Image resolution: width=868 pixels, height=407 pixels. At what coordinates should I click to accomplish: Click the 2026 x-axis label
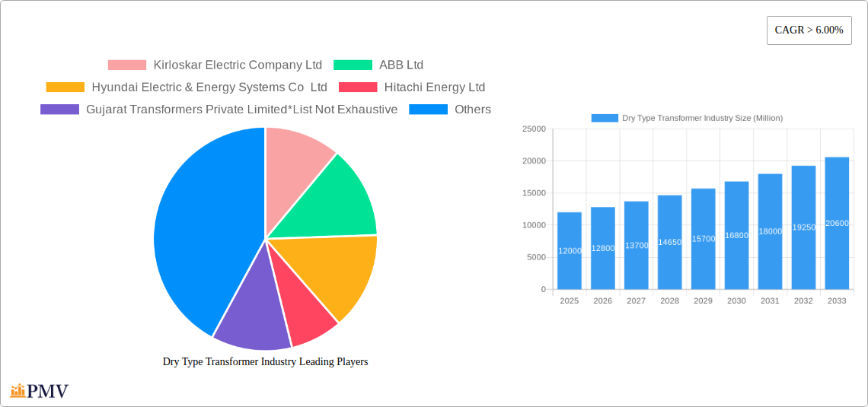pyautogui.click(x=603, y=300)
